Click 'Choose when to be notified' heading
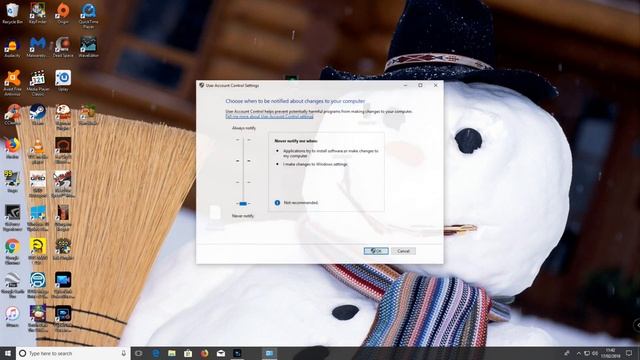This screenshot has width=640, height=360. click(x=295, y=101)
